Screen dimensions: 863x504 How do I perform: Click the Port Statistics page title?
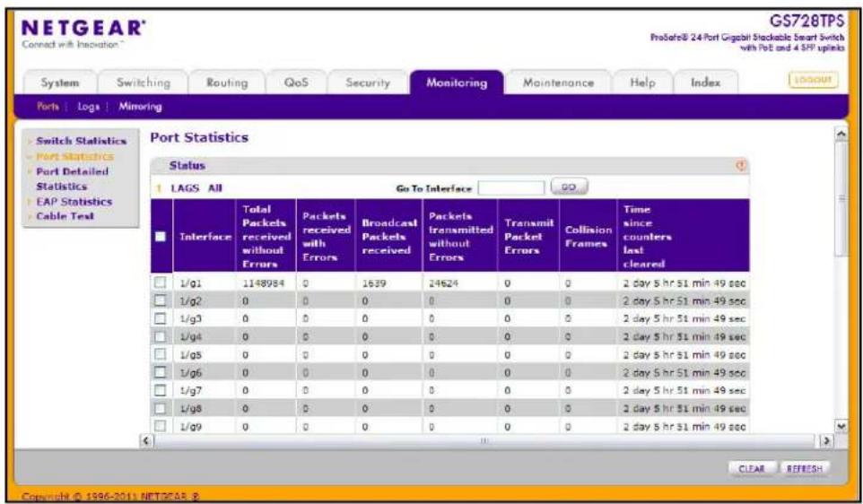199,137
